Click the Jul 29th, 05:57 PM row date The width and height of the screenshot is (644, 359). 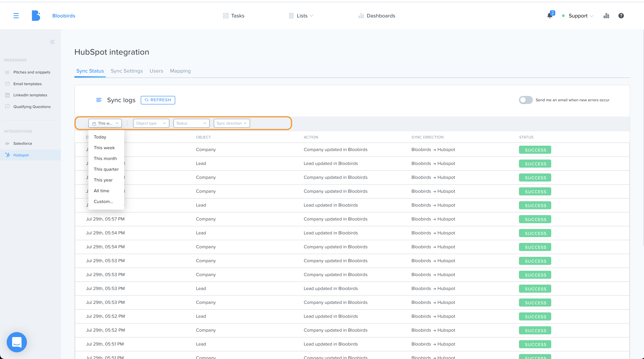[x=105, y=219]
